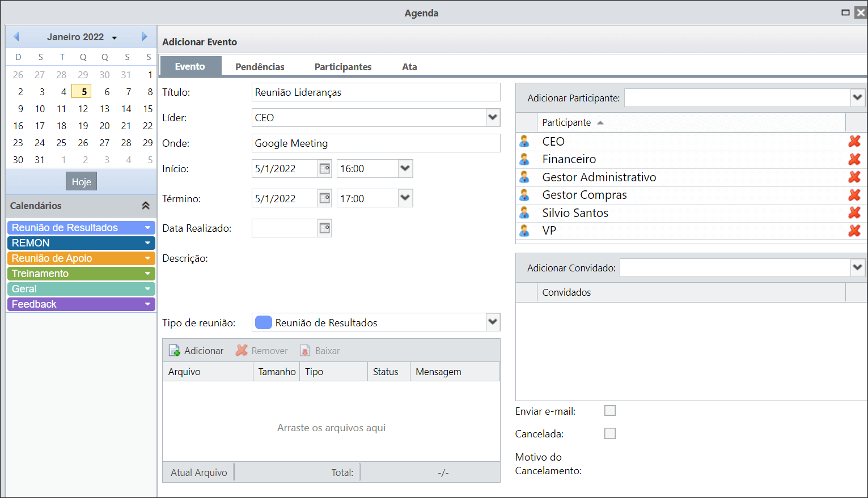
Task: Open calendar picker for Término date
Action: click(325, 198)
